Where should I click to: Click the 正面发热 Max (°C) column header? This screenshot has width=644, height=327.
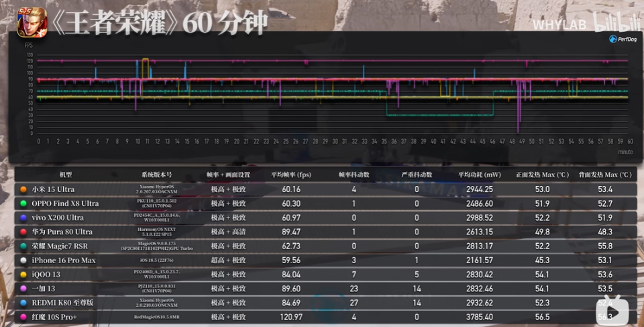542,175
